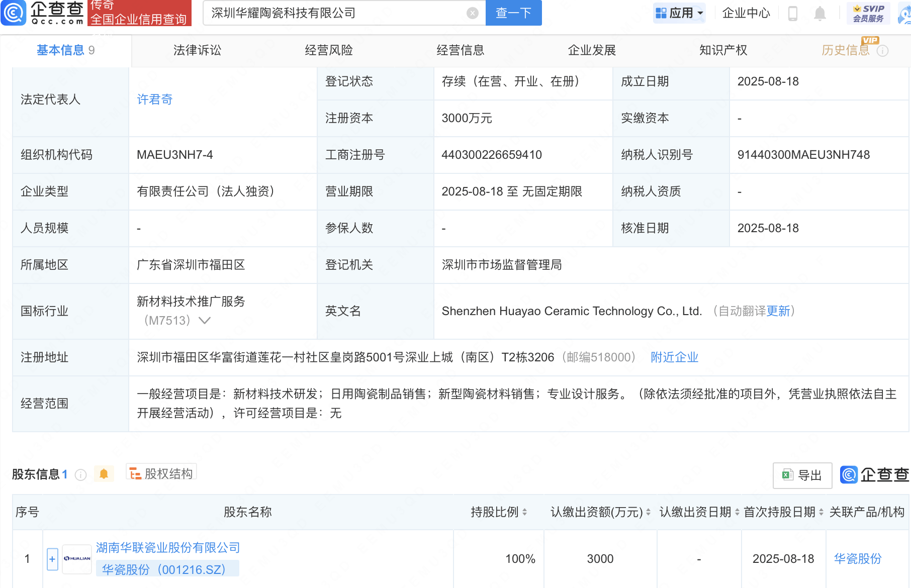Click the 企查查 logo to go home
911x588 pixels.
pos(43,13)
